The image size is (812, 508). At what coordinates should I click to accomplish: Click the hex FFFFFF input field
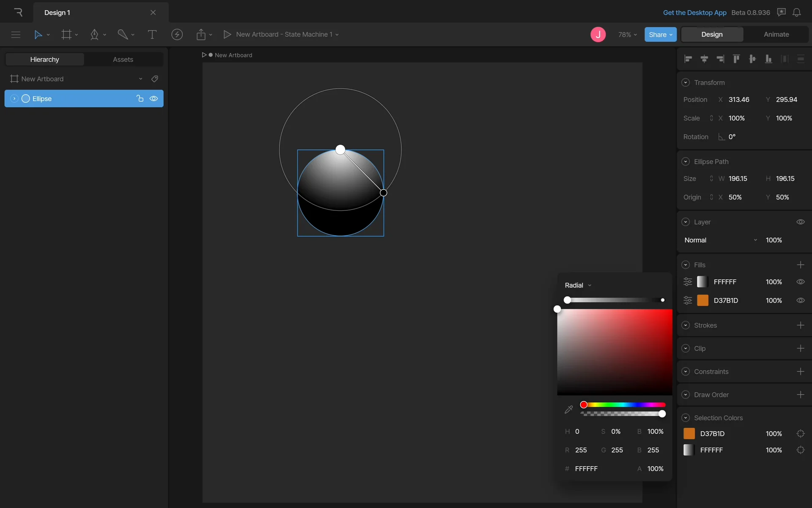point(586,469)
